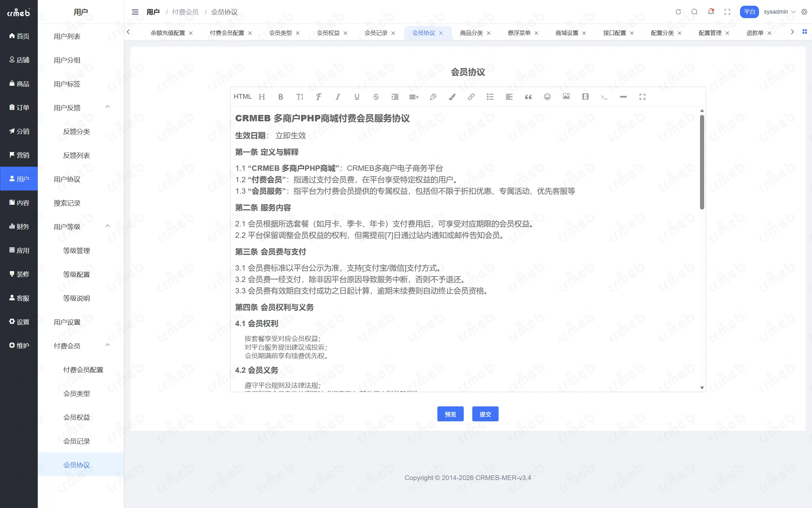This screenshot has width=812, height=508.
Task: Open the tab grid menu icon
Action: click(805, 31)
